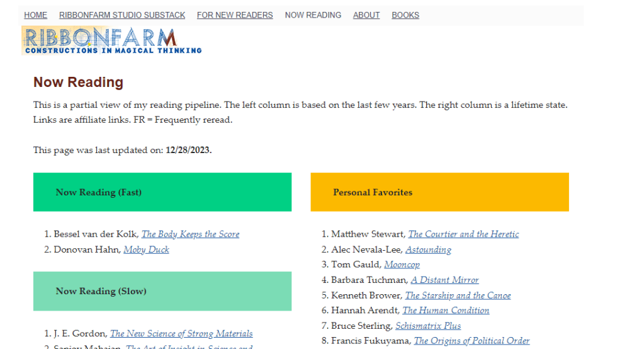Open the HOME menu link

[x=35, y=15]
